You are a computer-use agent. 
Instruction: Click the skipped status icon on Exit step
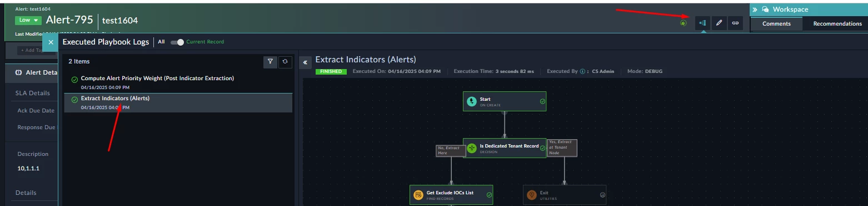click(x=602, y=195)
